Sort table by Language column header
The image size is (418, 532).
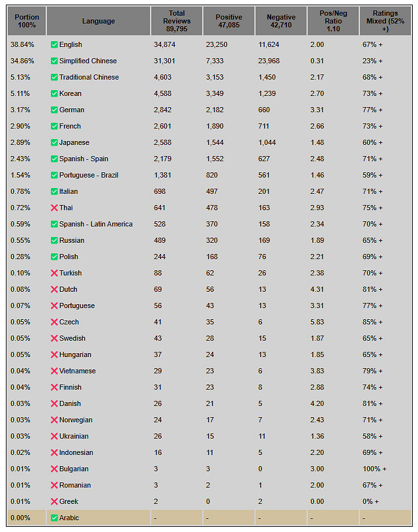click(x=98, y=21)
